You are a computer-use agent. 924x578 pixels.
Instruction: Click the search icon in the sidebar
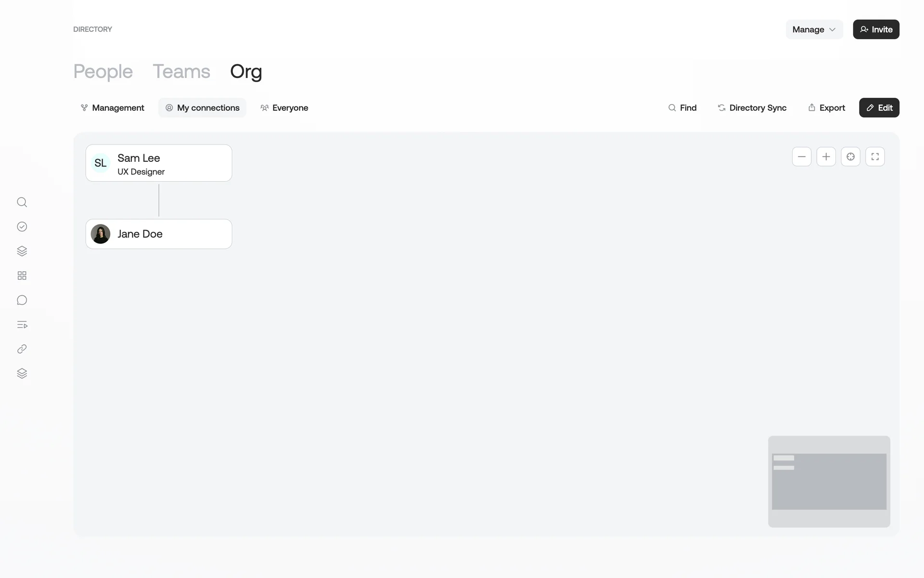point(22,202)
